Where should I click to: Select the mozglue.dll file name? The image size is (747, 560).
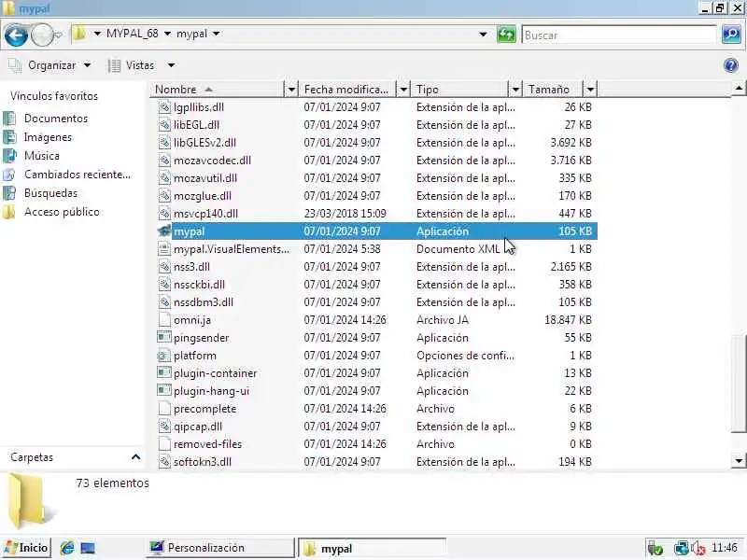tap(203, 196)
